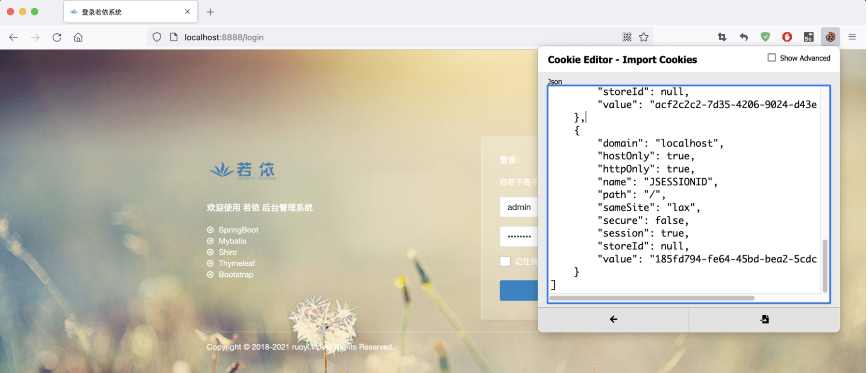The height and width of the screenshot is (373, 868).
Task: Click the macOS window minimize button
Action: (x=22, y=12)
